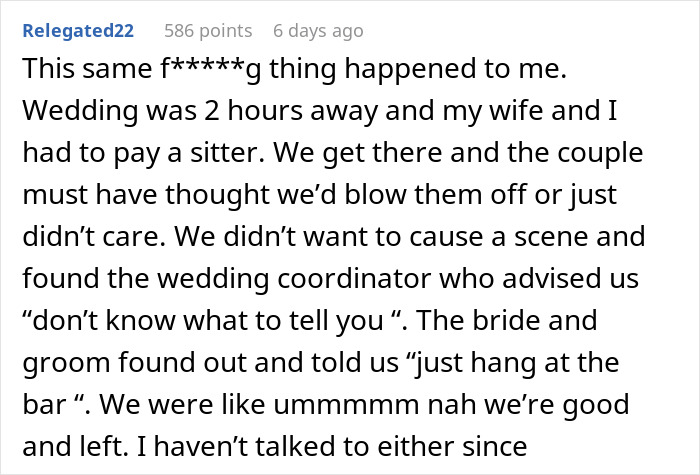Click the words wedding coordinator
The height and width of the screenshot is (475, 700).
[x=294, y=279]
